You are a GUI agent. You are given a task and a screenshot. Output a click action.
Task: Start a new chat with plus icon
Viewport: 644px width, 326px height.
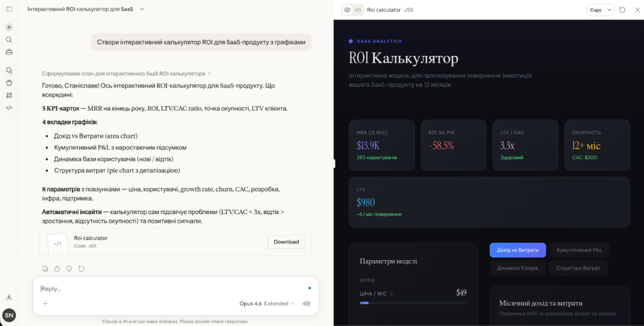coord(9,27)
